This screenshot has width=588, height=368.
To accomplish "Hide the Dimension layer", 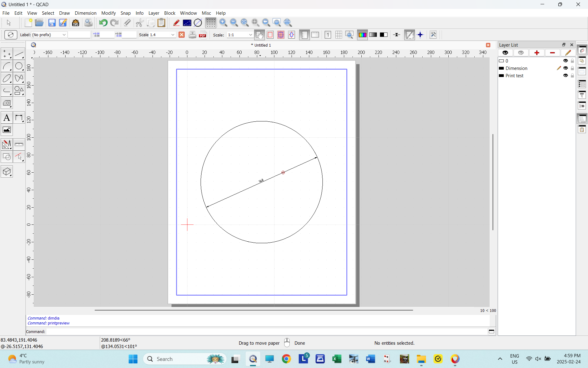I will (566, 68).
